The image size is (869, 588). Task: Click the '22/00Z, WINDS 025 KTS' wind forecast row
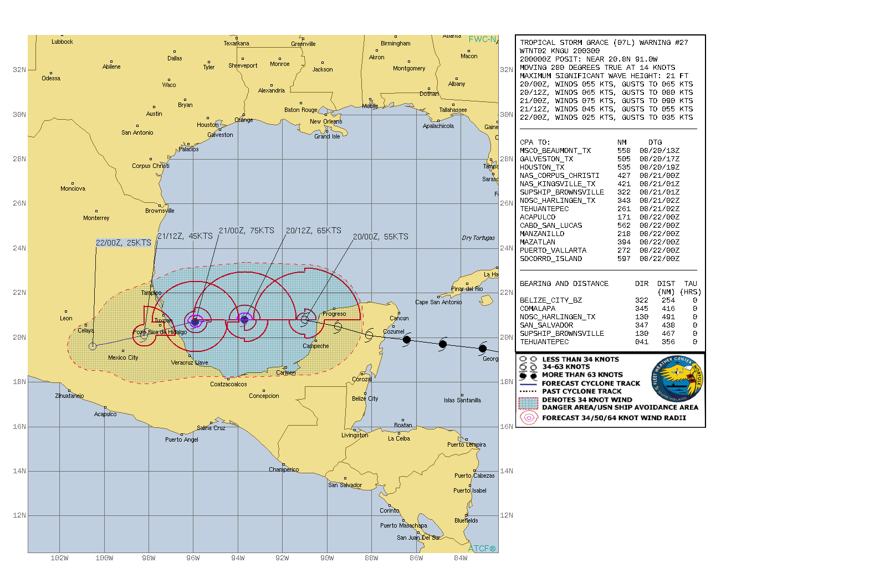tap(606, 117)
